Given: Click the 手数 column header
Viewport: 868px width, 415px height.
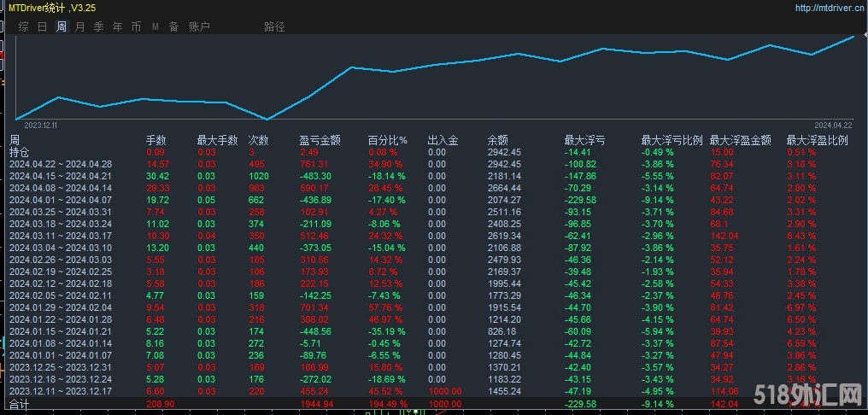Looking at the screenshot, I should point(155,140).
